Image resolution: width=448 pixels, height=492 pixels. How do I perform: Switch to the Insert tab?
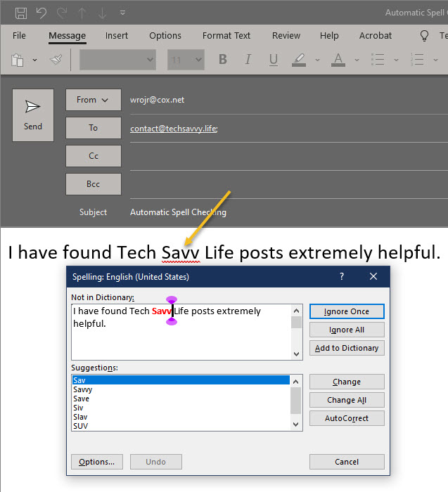(x=117, y=36)
